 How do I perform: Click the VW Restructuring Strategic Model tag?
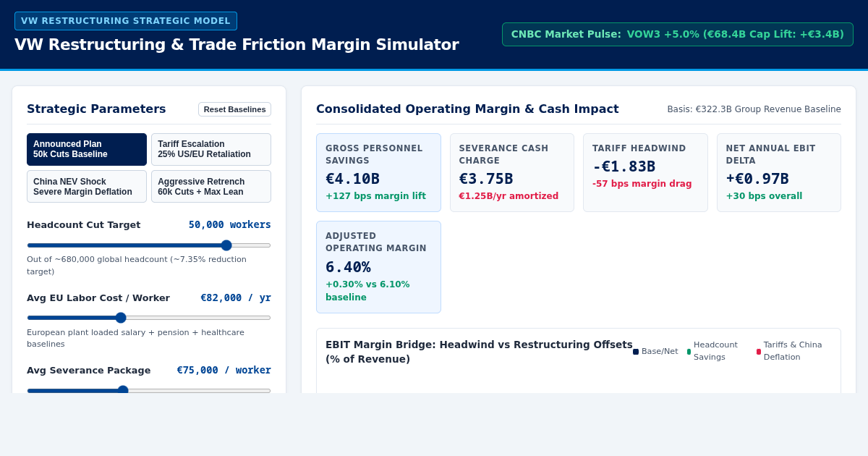tap(126, 21)
